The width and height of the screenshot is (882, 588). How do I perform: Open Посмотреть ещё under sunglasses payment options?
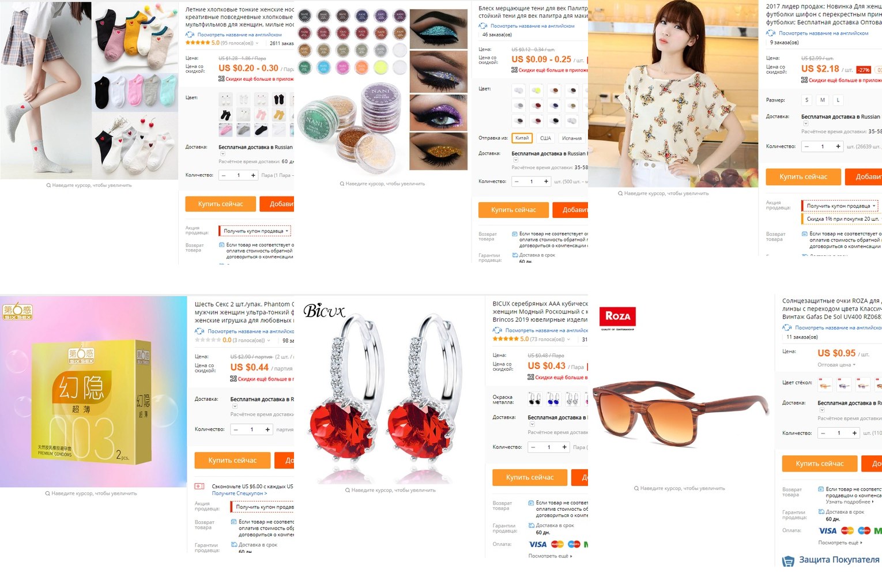[x=840, y=543]
